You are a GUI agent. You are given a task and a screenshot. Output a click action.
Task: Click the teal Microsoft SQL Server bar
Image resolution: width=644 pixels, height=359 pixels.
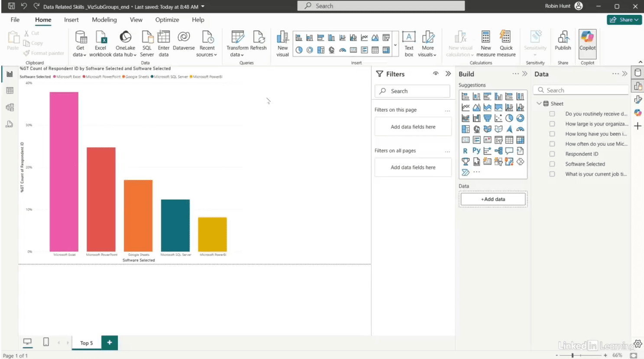[x=175, y=225]
